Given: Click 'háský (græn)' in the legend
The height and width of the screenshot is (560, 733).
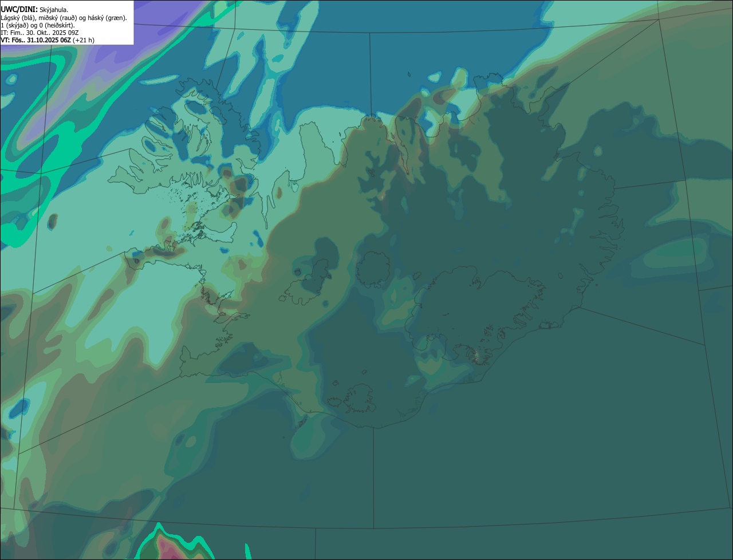Looking at the screenshot, I should 106,18.
